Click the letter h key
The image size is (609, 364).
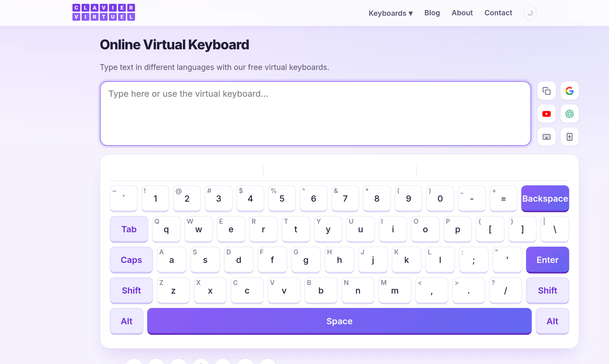point(339,260)
